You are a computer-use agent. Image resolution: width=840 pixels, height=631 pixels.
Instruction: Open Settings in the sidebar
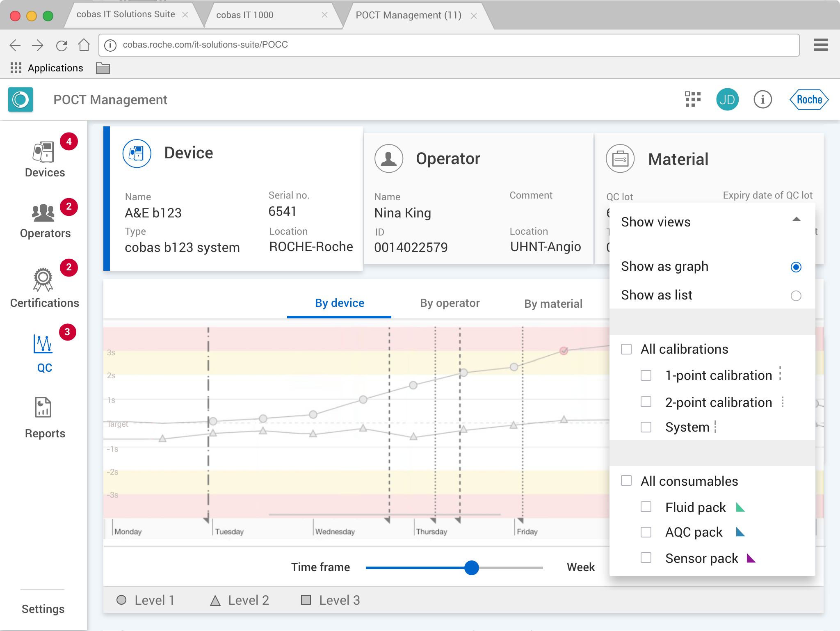[43, 609]
